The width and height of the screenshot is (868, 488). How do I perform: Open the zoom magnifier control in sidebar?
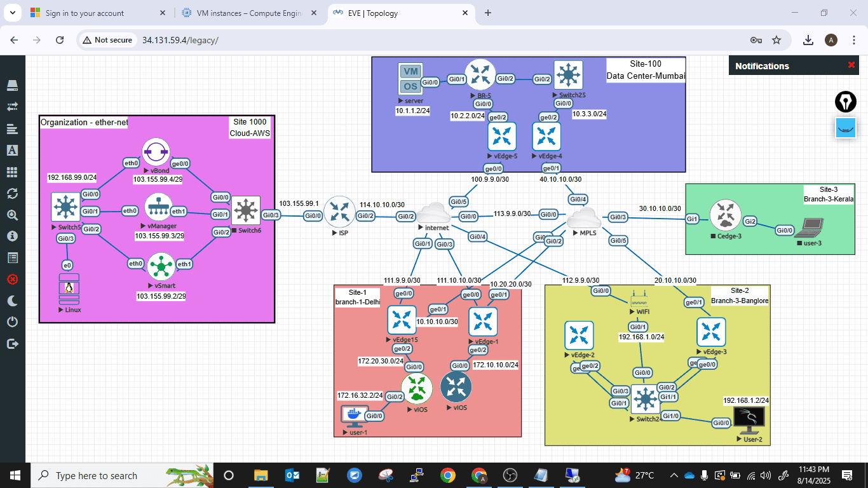pyautogui.click(x=12, y=215)
